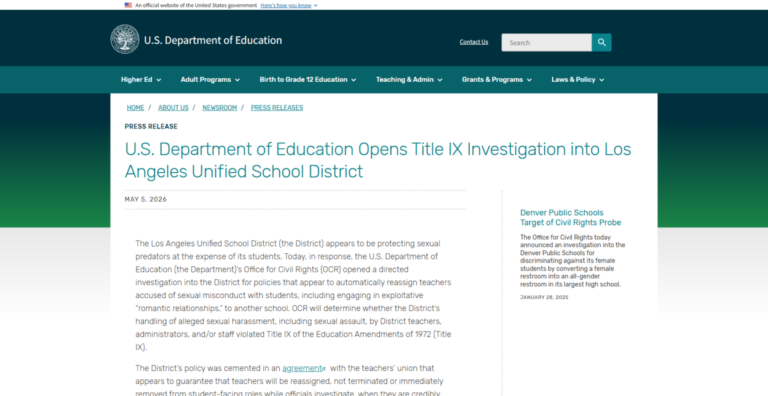Viewport: 768px width, 396px height.
Task: Open Denver Public Schools Civil Rights Probe article
Action: 571,218
